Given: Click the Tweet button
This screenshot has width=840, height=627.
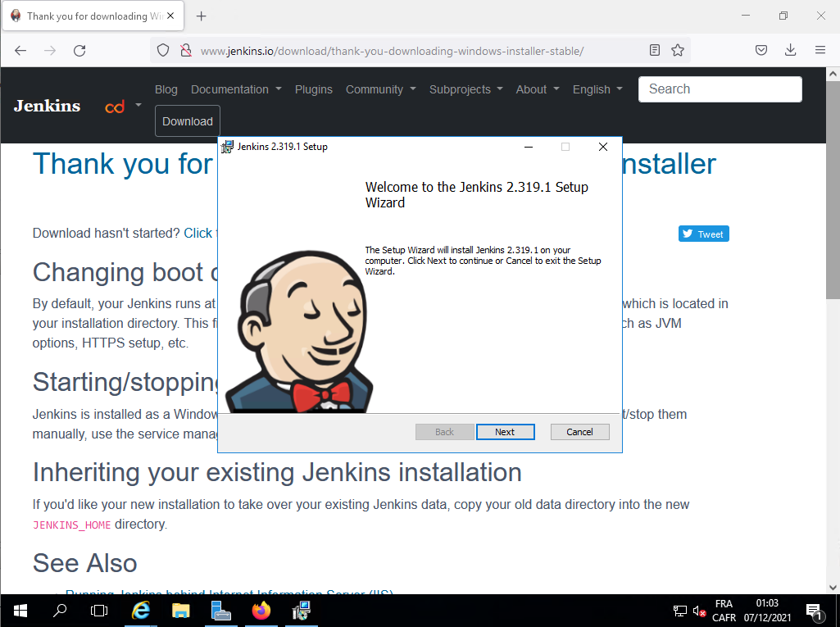Looking at the screenshot, I should (703, 234).
